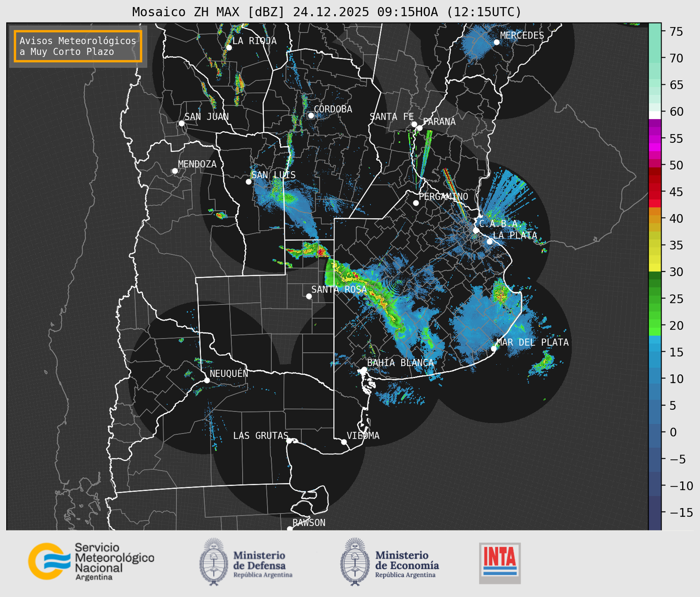Click the MERCEDES map label
Image resolution: width=700 pixels, height=597 pixels.
click(x=522, y=36)
